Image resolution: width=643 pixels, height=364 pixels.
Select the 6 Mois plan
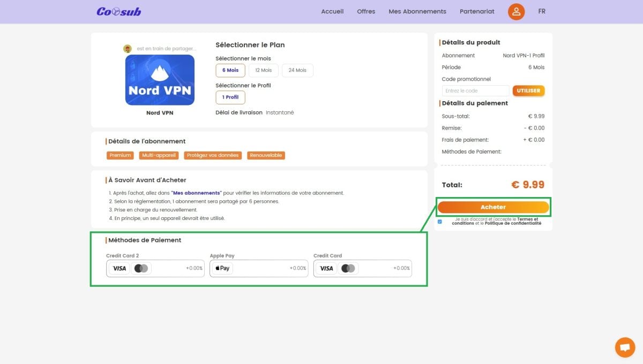[230, 70]
